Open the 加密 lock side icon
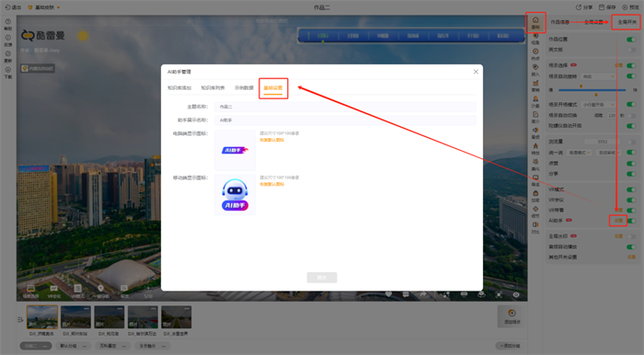 pos(535,195)
